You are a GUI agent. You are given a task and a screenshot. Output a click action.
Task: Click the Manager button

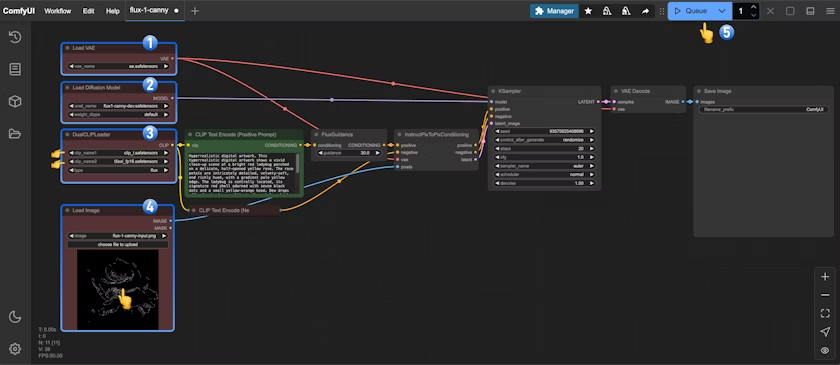(554, 11)
